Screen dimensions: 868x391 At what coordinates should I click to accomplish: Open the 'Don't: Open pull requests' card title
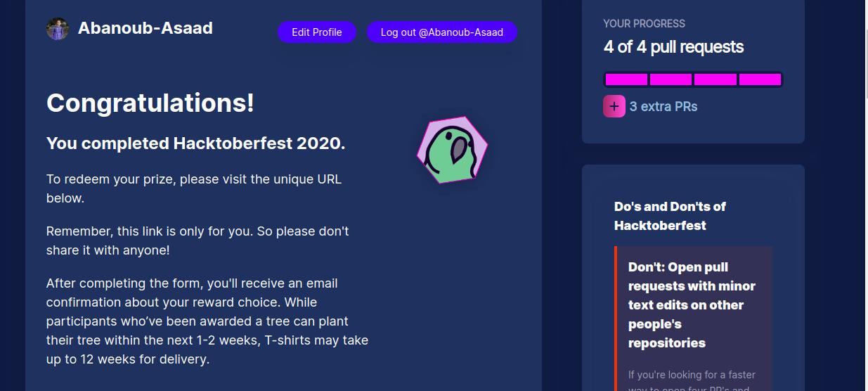[692, 305]
